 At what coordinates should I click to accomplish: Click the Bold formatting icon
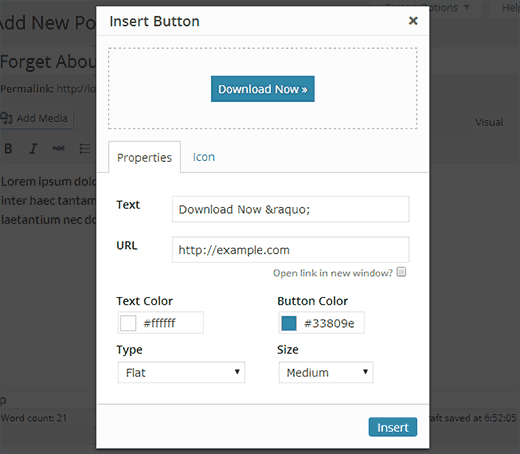8,148
